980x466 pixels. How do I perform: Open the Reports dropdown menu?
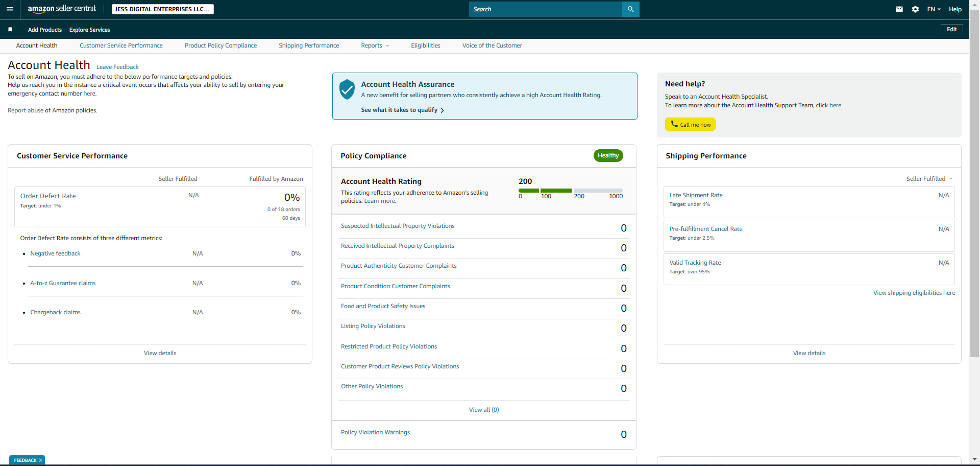pos(375,45)
